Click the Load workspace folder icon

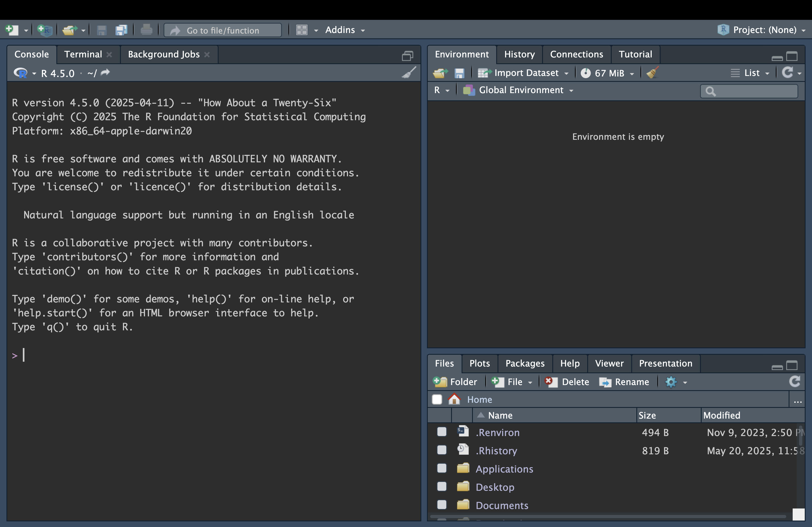click(x=440, y=73)
